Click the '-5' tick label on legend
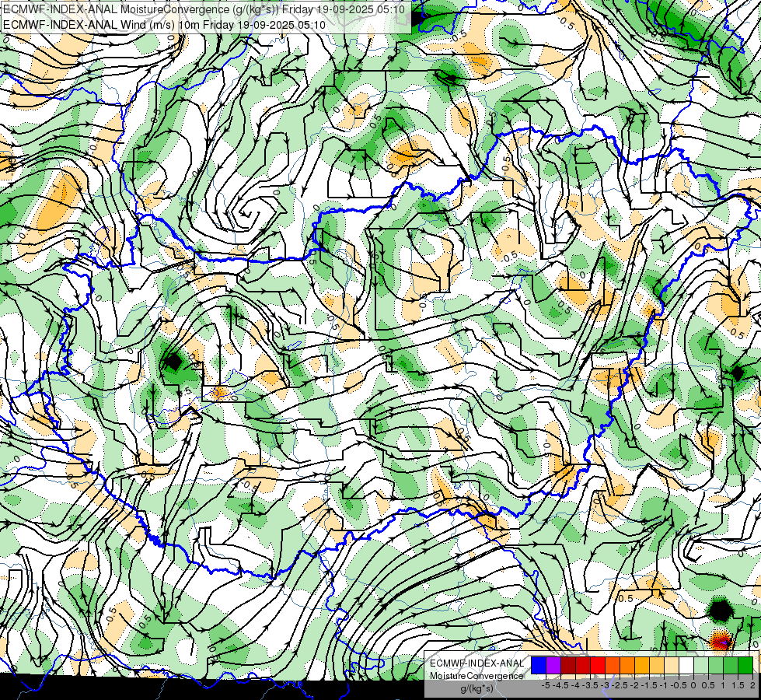Screen dimensions: 761x700 pos(546,685)
